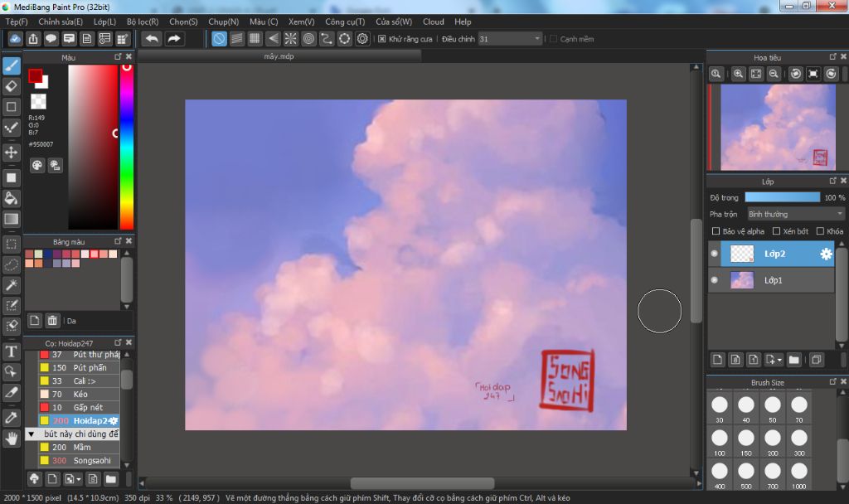Select the Pút phấn brush
Image resolution: width=849 pixels, height=504 pixels.
click(x=79, y=367)
